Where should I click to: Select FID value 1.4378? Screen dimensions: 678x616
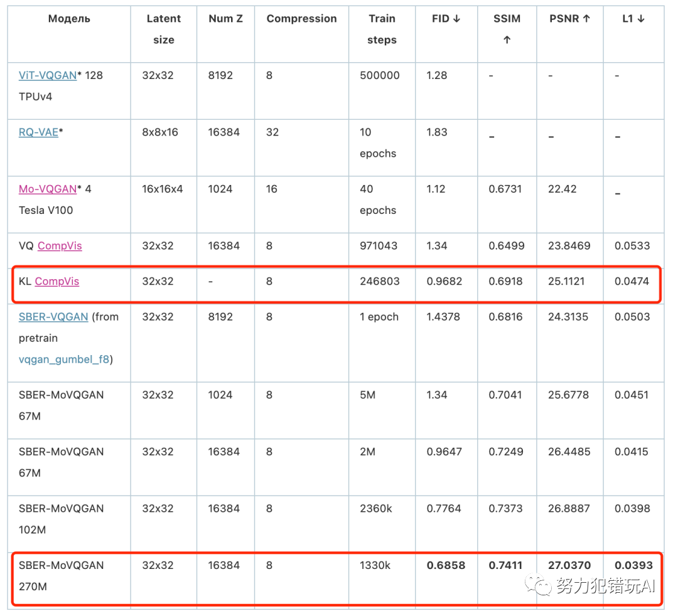coord(443,317)
